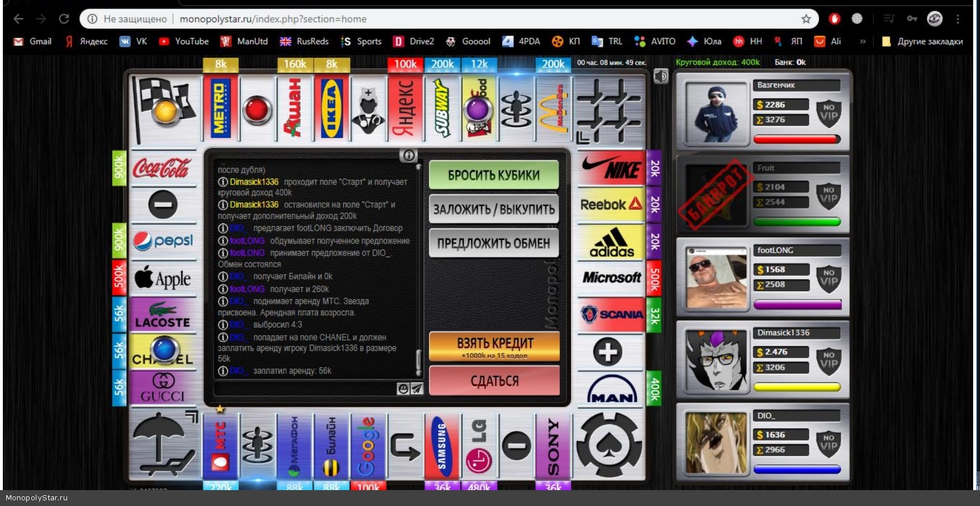Image resolution: width=980 pixels, height=506 pixels.
Task: Select the MAN property cell
Action: 611,389
